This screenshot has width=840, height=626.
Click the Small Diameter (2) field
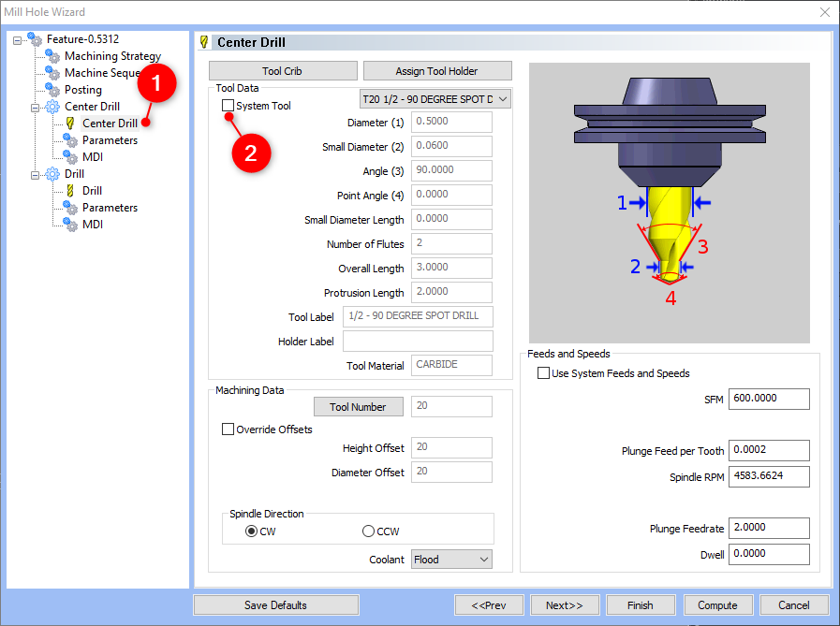tap(451, 146)
